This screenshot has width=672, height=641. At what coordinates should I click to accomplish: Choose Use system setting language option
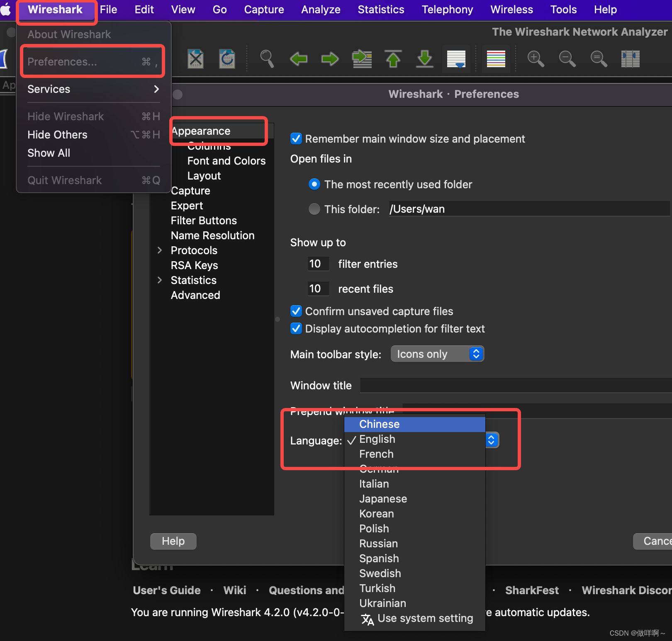(x=415, y=618)
